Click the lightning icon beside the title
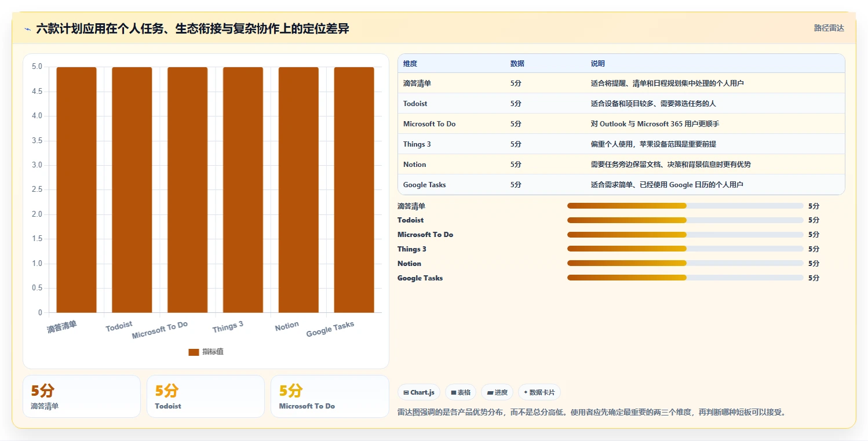The width and height of the screenshot is (868, 441). (28, 29)
